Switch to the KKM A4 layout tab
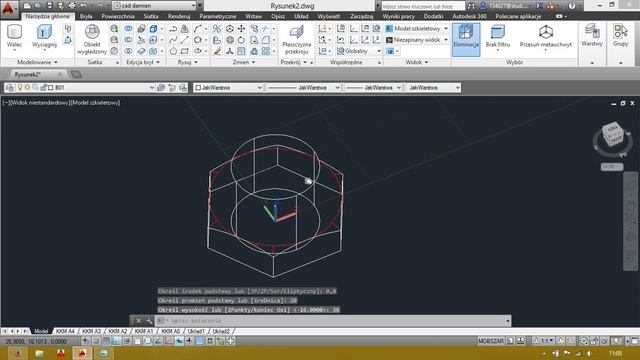 (65, 331)
